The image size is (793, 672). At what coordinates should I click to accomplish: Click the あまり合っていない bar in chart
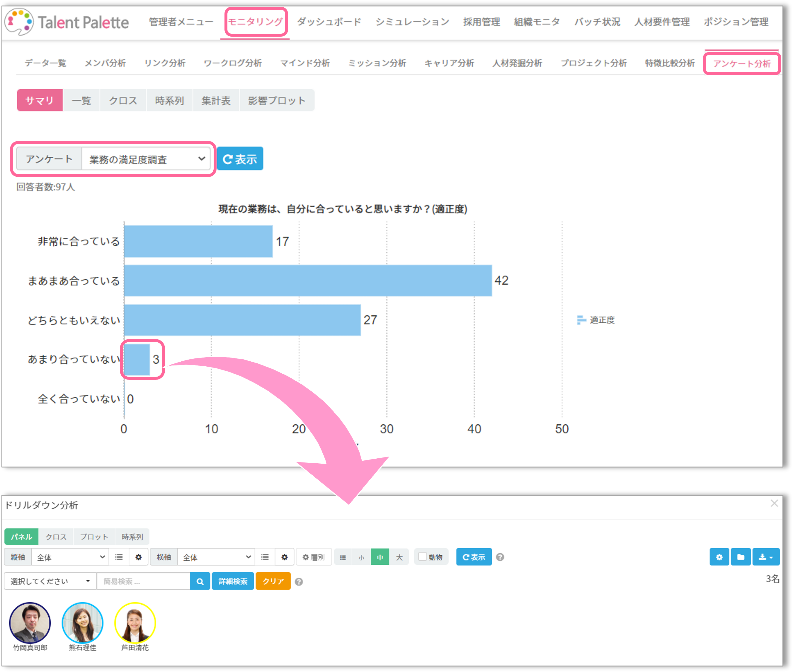137,359
